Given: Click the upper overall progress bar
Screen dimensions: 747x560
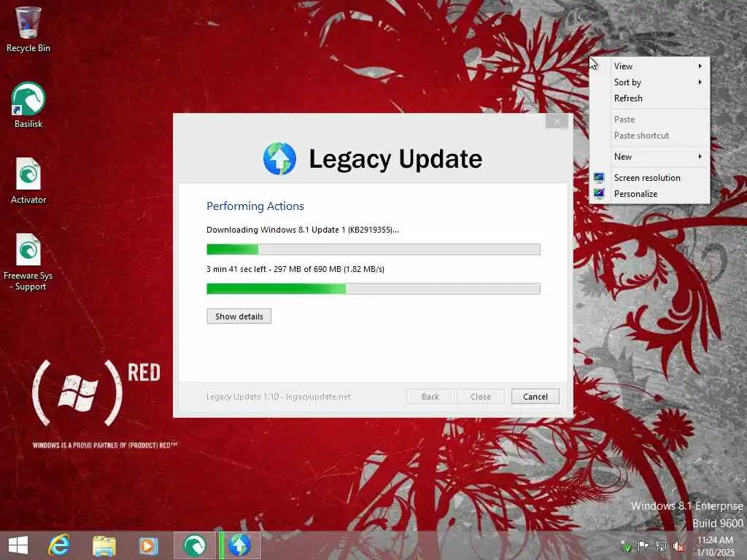Looking at the screenshot, I should coord(373,249).
